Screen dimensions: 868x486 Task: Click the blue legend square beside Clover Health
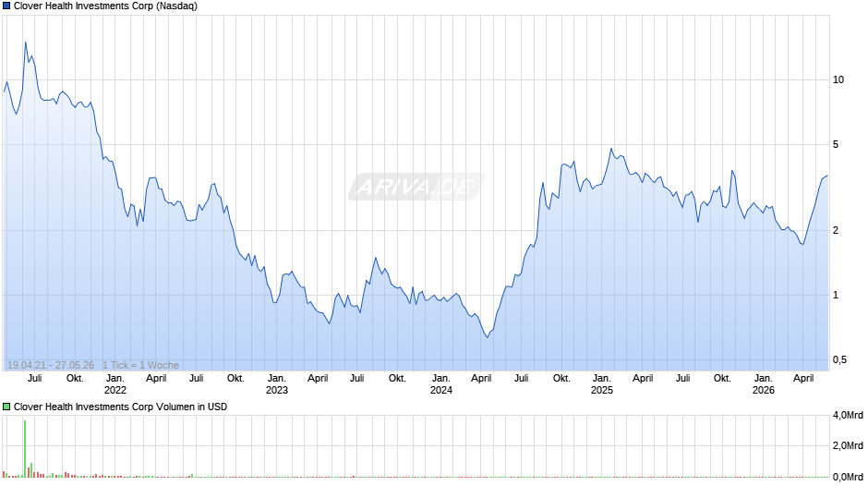pyautogui.click(x=6, y=6)
